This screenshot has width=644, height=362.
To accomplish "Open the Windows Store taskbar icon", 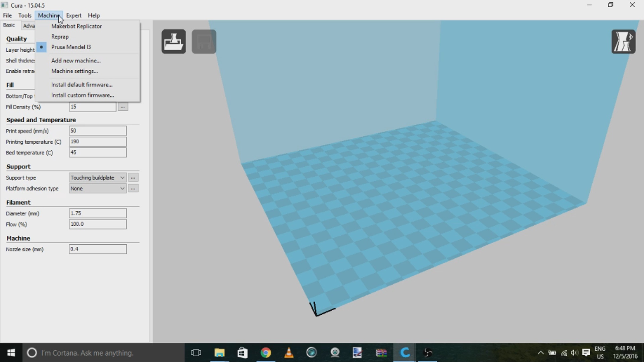I will (x=242, y=353).
